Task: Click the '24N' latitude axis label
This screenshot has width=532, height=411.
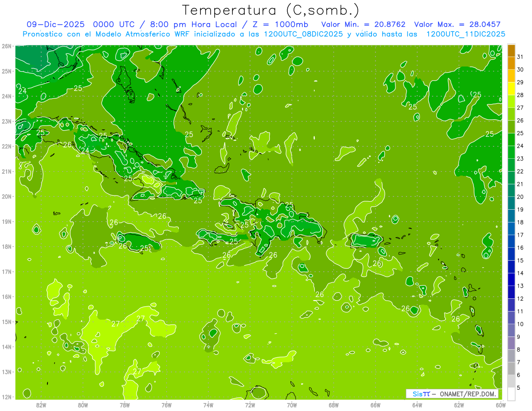Action: pos(6,96)
